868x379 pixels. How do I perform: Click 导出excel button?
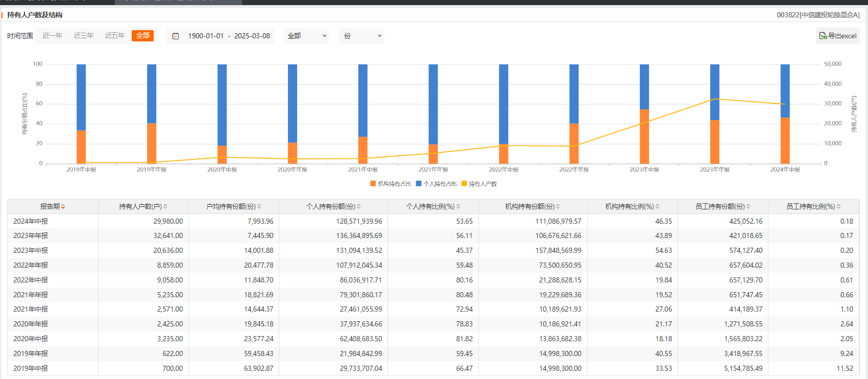838,36
